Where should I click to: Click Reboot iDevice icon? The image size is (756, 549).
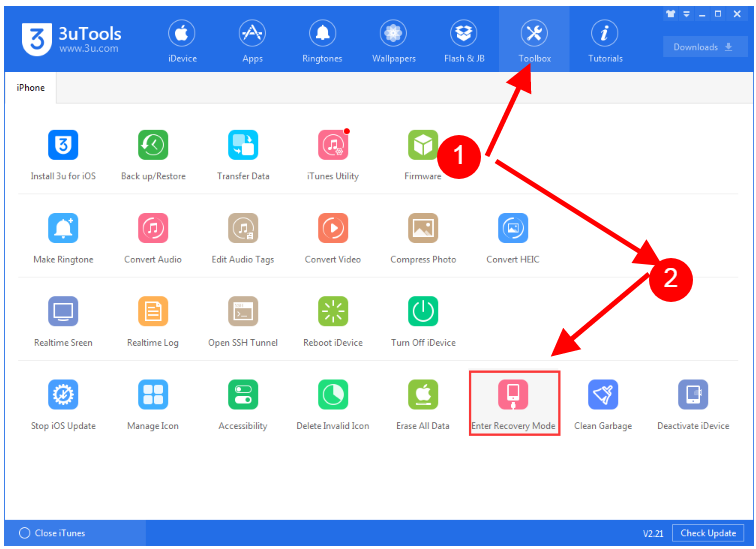[x=333, y=311]
